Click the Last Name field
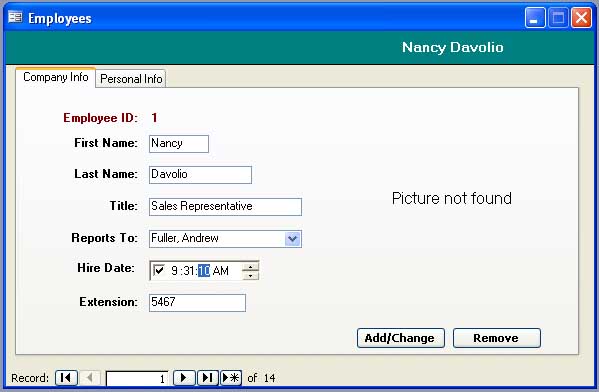Screen dimensions: 599x392 200,175
